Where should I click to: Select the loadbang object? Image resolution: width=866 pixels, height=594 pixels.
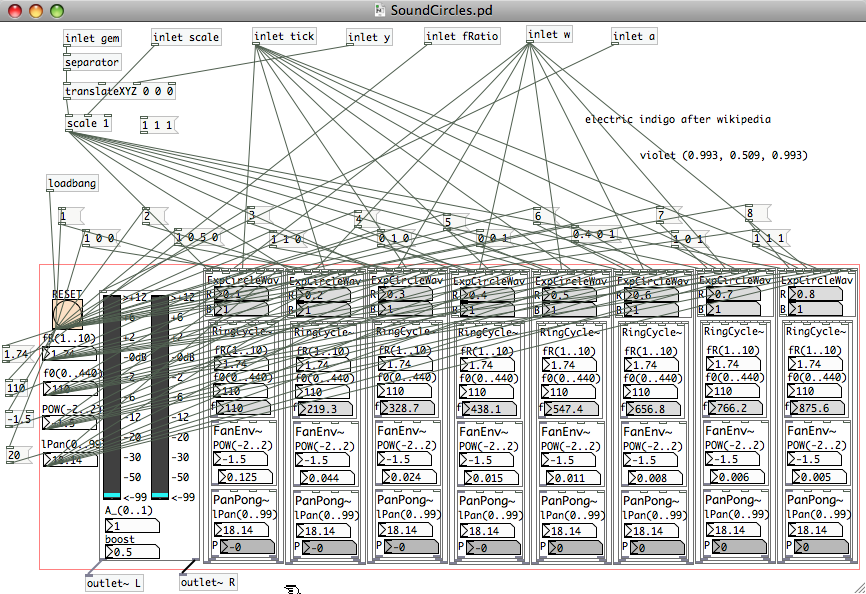[72, 184]
